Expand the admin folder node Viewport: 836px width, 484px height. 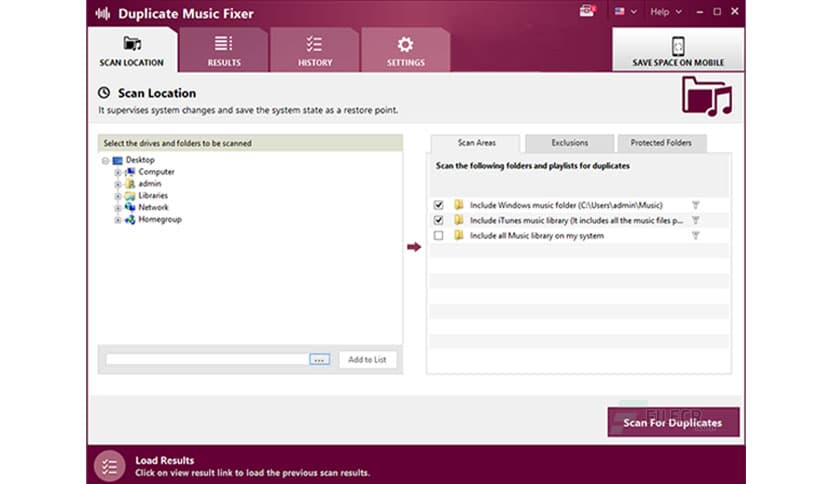118,184
